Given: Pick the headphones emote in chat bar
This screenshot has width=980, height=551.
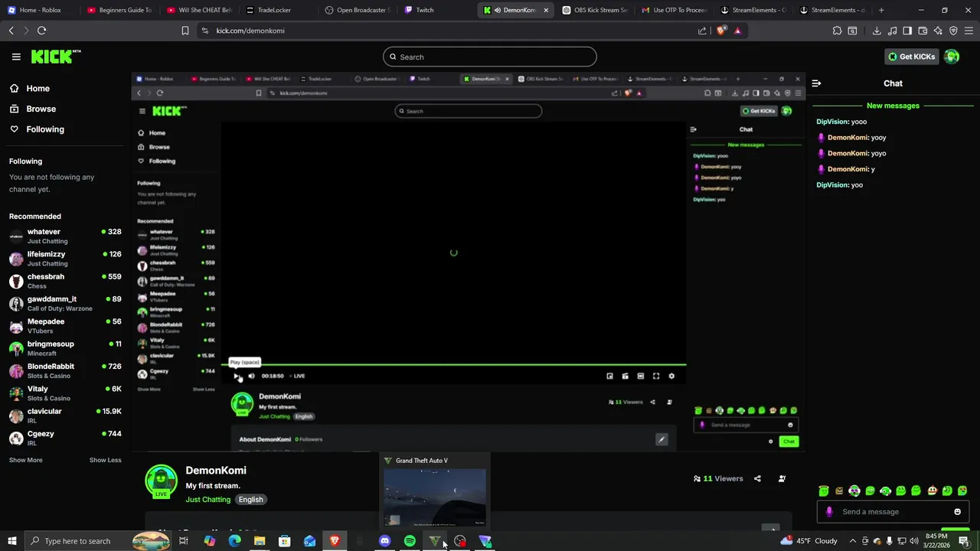Looking at the screenshot, I should coord(885,491).
